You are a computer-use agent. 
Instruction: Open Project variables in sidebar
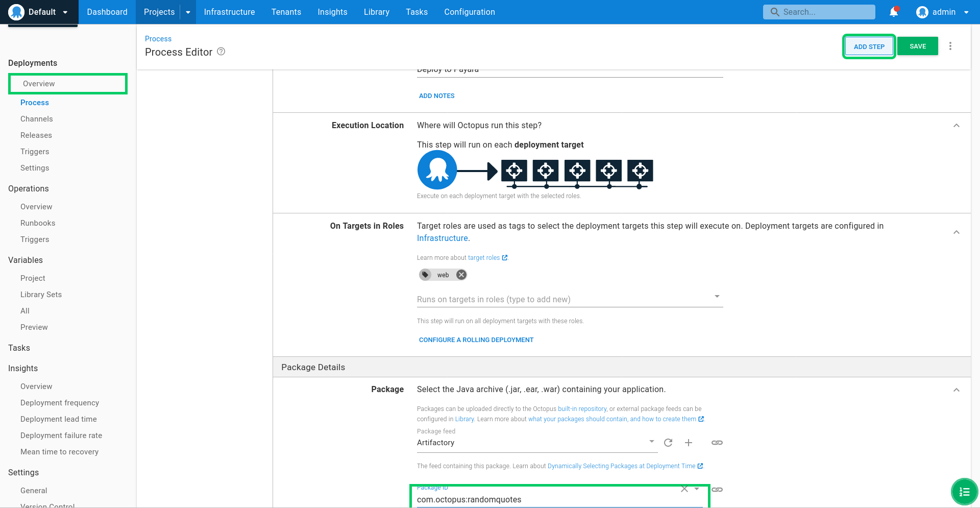33,278
